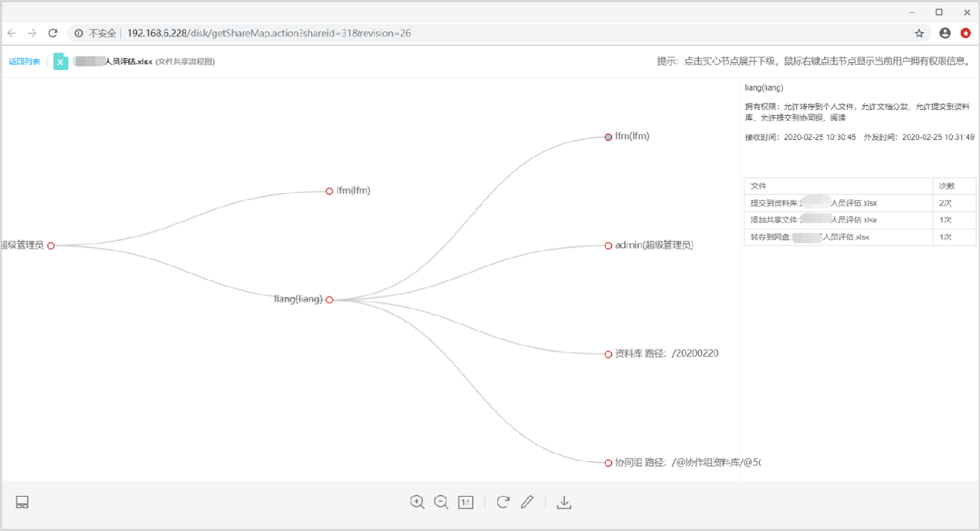Select the 协同组 路径 node
This screenshot has width=980, height=531.
click(608, 463)
